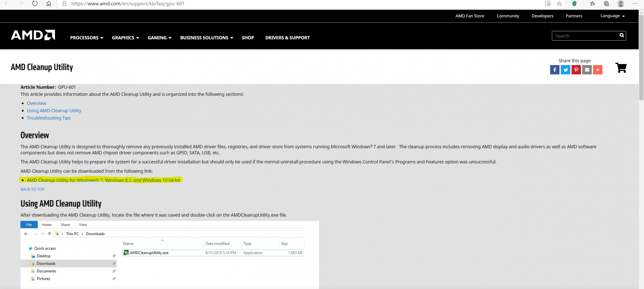Click the page vertical scrollbar thumb
Screen dimensions: 644x289
tap(641, 57)
